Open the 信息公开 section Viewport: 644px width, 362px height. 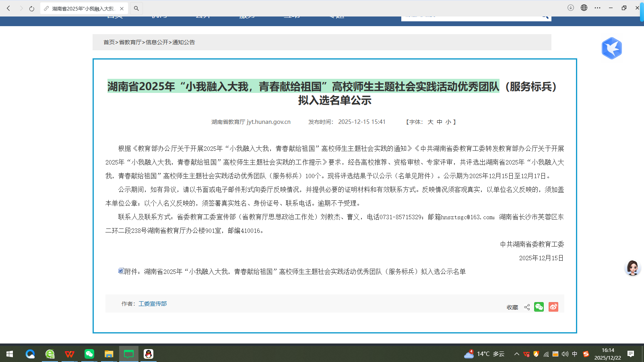coord(157,42)
